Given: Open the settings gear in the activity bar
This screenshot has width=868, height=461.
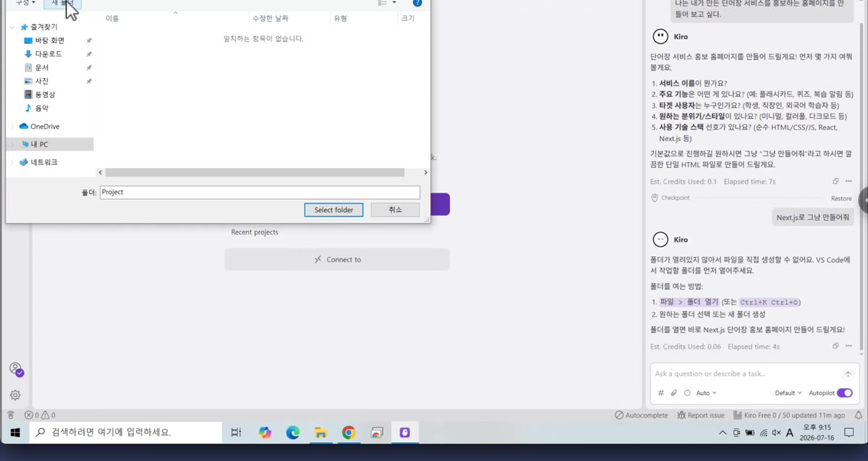Looking at the screenshot, I should tap(15, 395).
